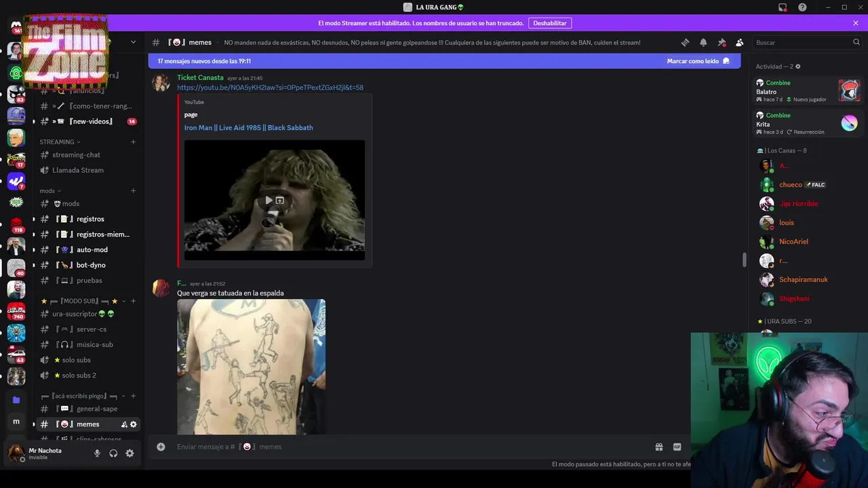
Task: Join Llamada Stream voice channel
Action: click(87, 170)
